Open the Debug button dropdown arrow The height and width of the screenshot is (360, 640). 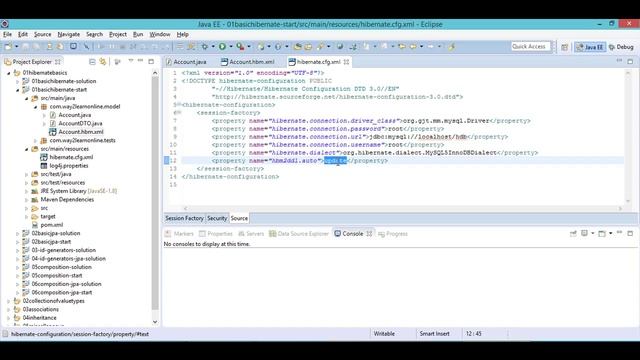point(213,47)
